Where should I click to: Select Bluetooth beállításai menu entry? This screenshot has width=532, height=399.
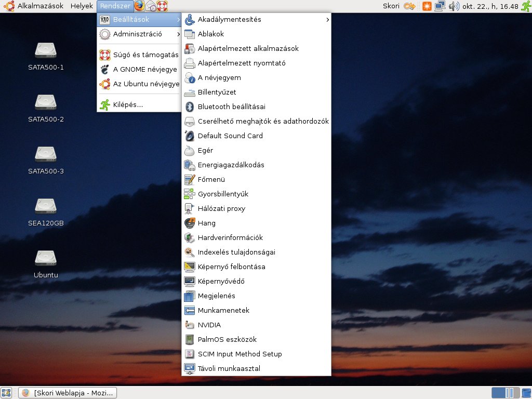tap(231, 107)
